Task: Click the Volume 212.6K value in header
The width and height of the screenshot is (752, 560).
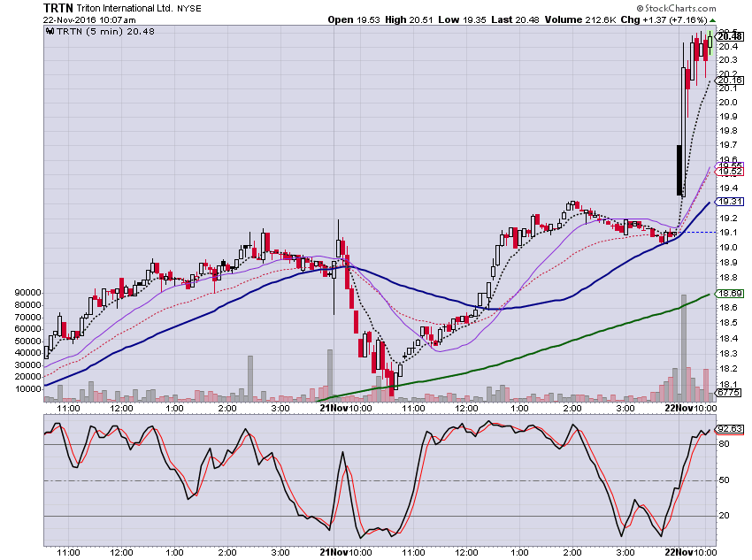Action: pos(580,19)
